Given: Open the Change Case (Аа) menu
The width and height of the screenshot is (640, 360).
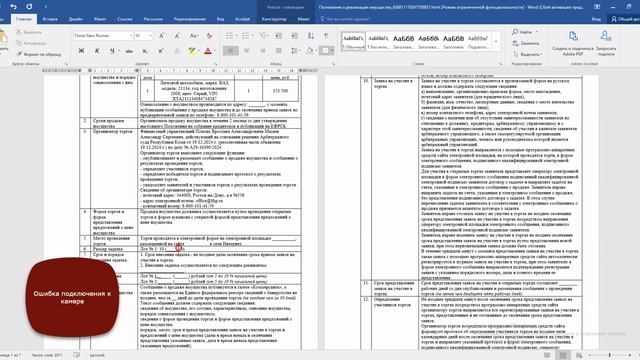Looking at the screenshot, I should [x=193, y=36].
